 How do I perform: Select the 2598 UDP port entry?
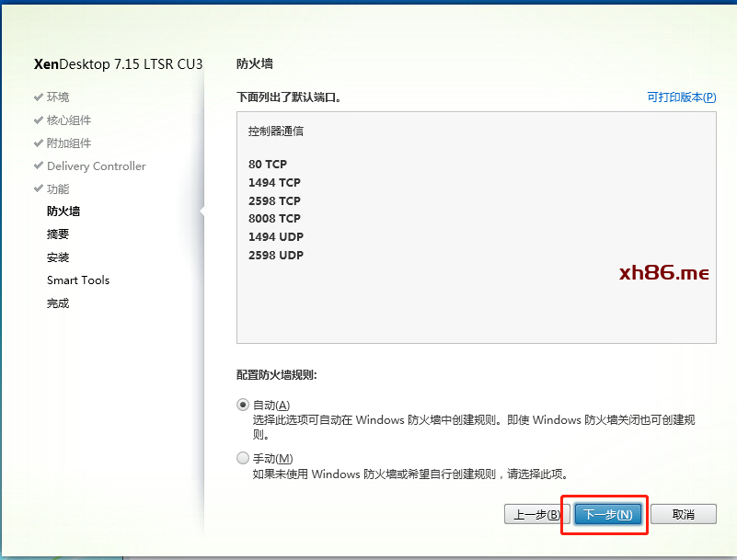click(x=276, y=255)
